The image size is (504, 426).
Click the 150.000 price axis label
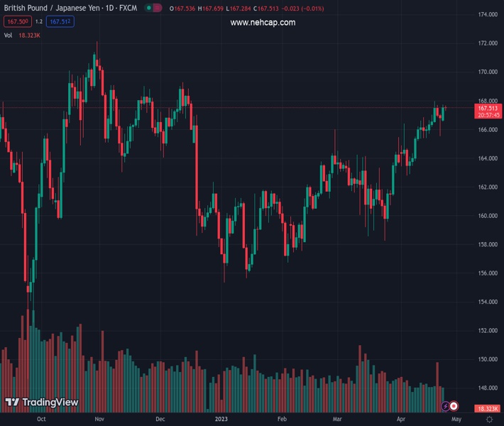488,359
